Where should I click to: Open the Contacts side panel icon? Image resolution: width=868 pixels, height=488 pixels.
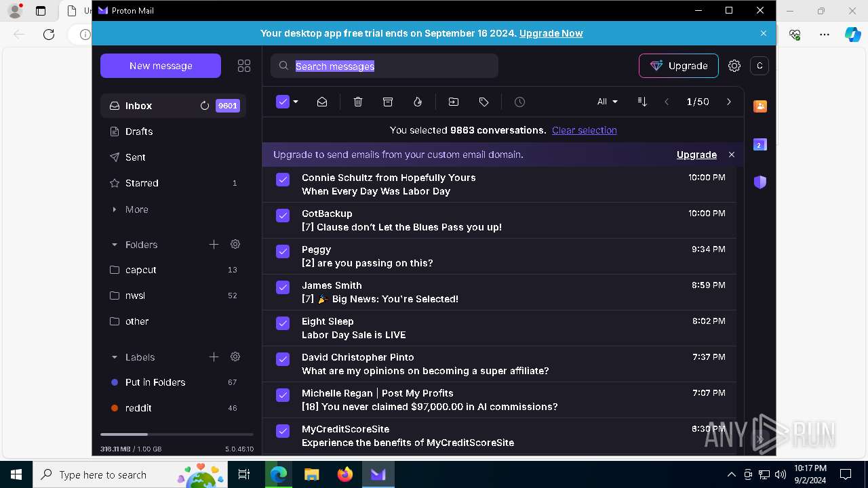pos(760,106)
